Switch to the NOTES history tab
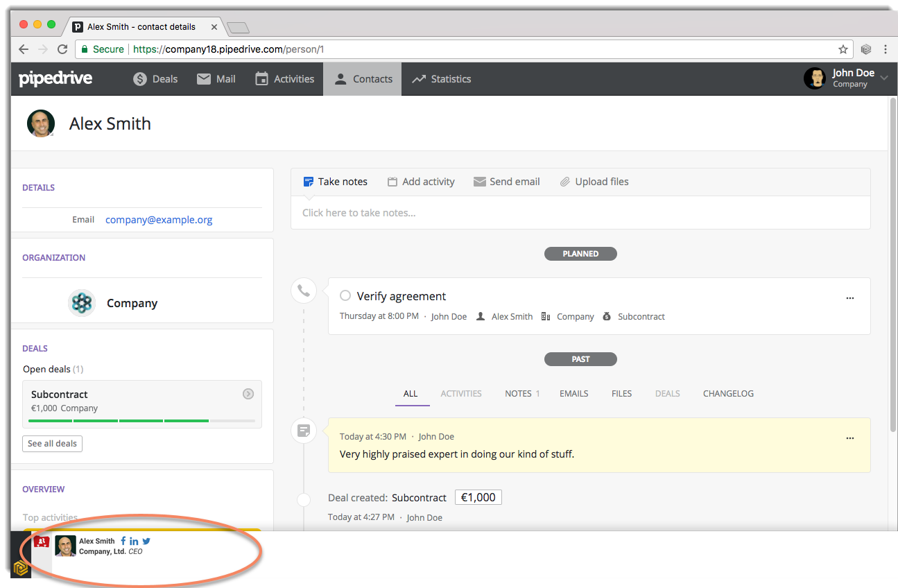898x588 pixels. pos(522,393)
